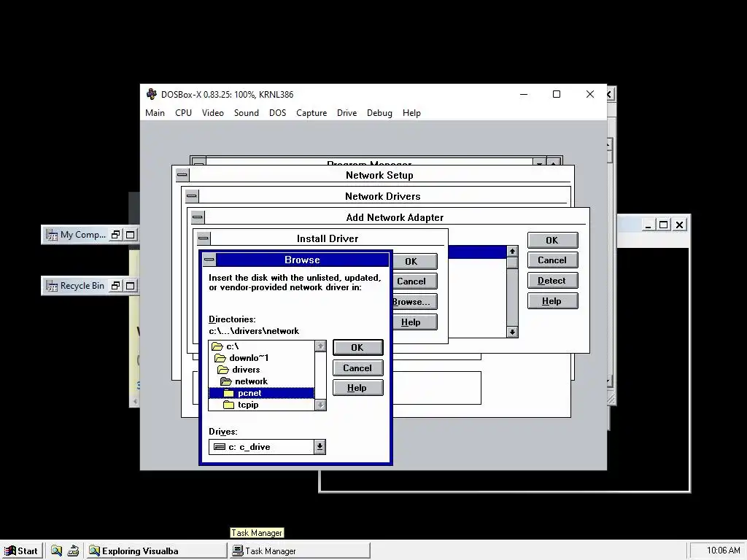Select the pcnet folder
Image resolution: width=747 pixels, height=560 pixels.
pyautogui.click(x=261, y=393)
